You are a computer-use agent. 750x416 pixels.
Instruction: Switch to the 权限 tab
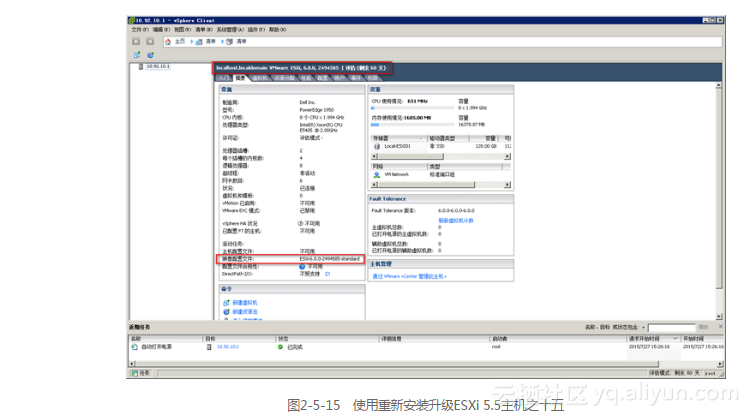click(x=373, y=78)
